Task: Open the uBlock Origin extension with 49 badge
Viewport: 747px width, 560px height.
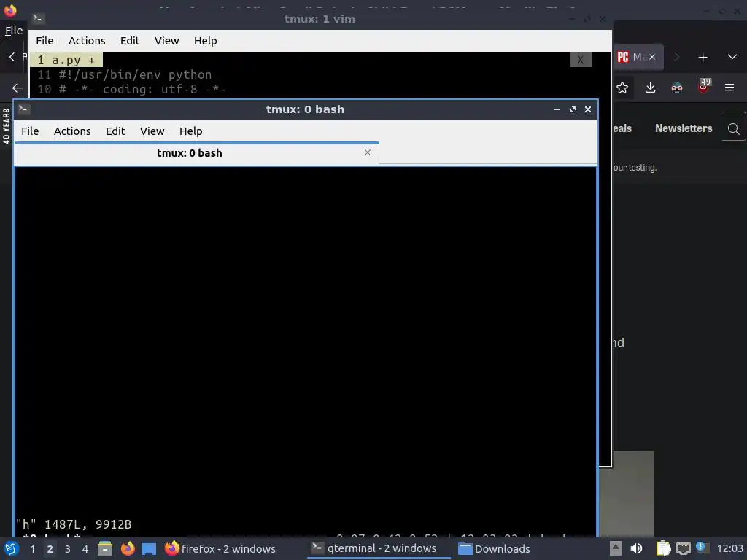Action: [704, 87]
